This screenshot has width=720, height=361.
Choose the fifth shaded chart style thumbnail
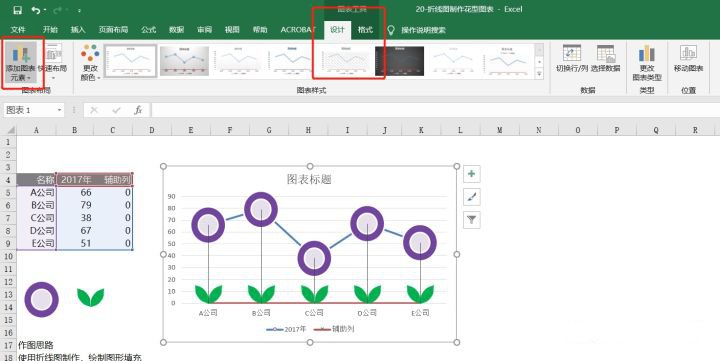click(345, 60)
